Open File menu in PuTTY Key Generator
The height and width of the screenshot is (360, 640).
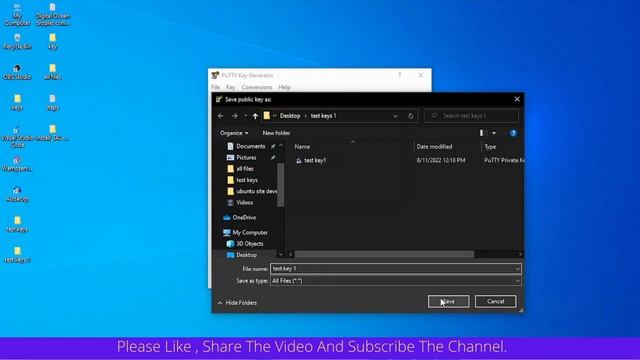pos(216,87)
